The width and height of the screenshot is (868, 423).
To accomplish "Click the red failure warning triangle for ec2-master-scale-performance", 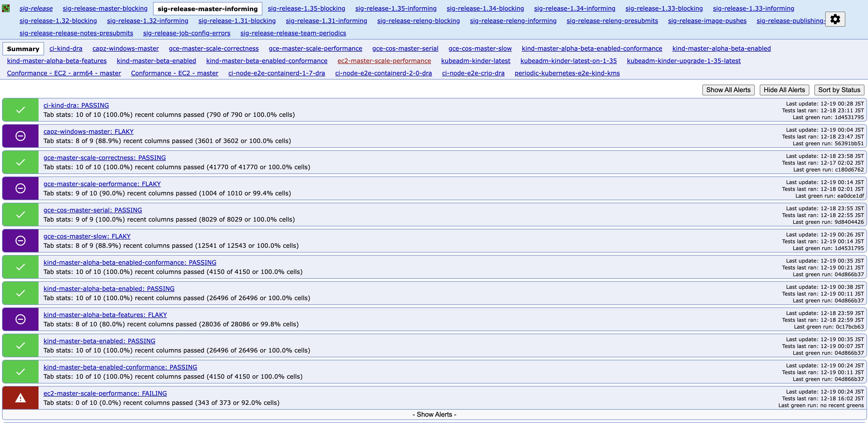I will coord(20,398).
